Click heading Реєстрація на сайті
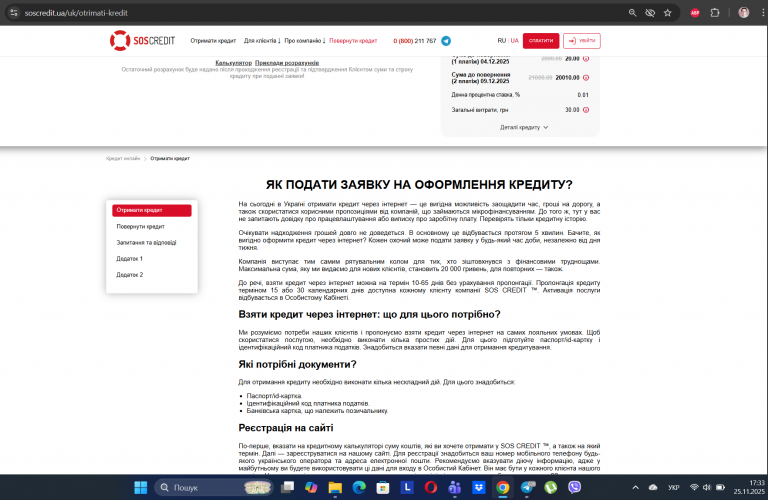This screenshot has width=768, height=500. [286, 428]
